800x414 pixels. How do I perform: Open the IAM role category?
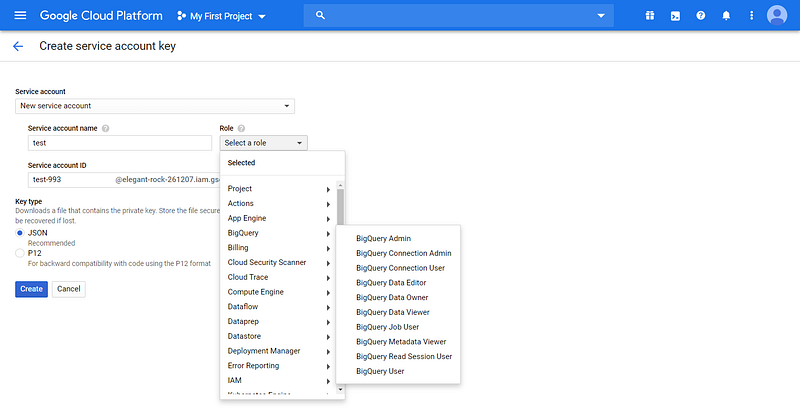[x=279, y=381]
